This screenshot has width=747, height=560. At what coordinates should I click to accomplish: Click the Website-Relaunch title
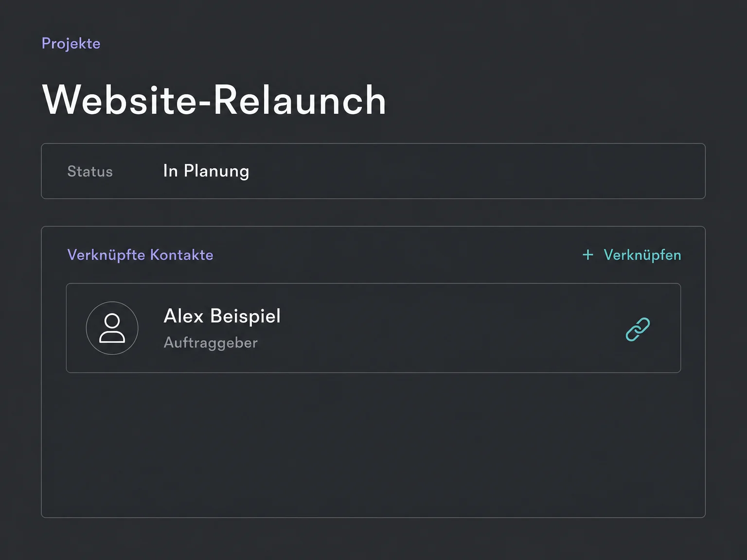tap(214, 100)
